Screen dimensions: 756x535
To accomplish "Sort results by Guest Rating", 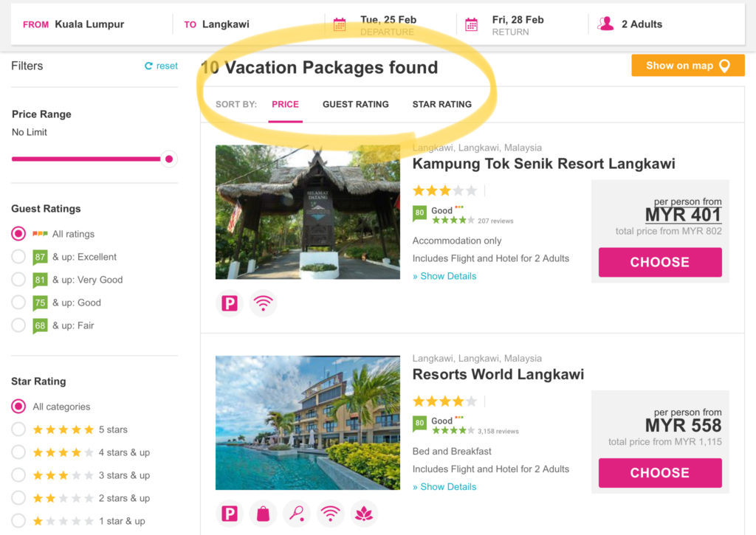I will (x=356, y=104).
